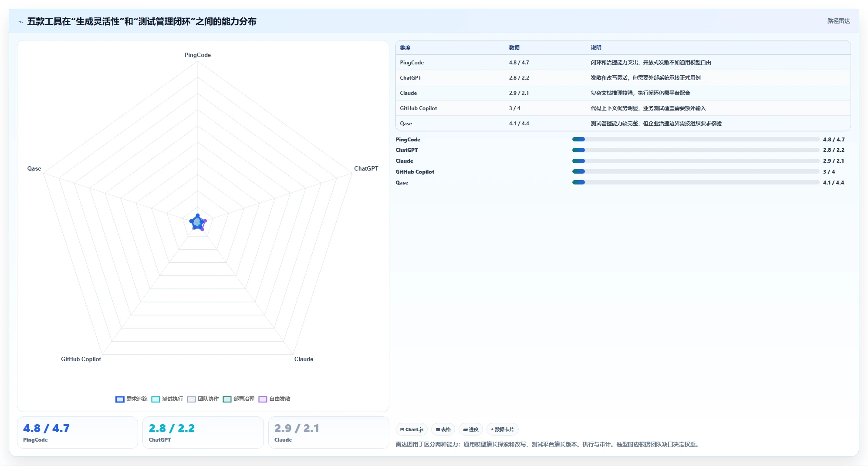868x466 pixels.
Task: Click the Claude progress bar
Action: click(696, 161)
